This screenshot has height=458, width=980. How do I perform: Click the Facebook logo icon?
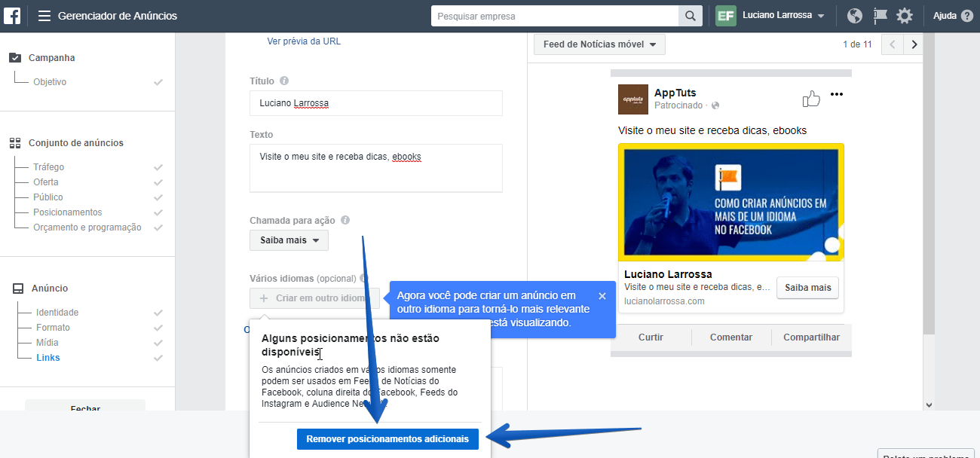[12, 16]
